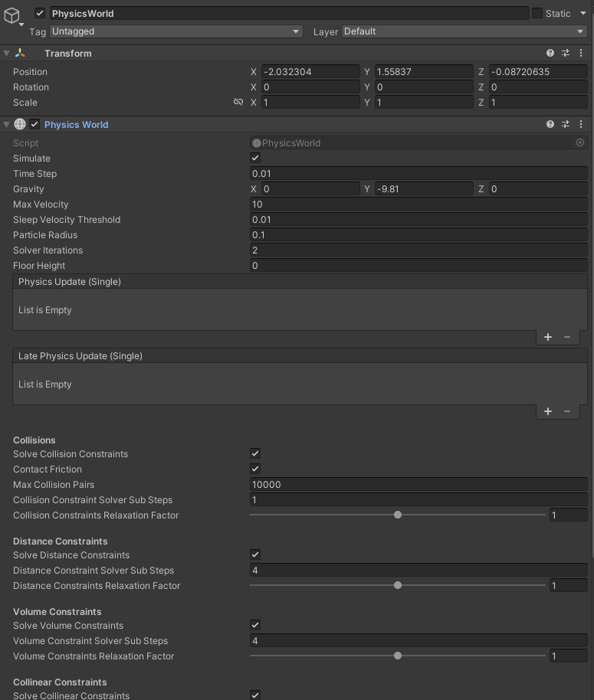This screenshot has height=700, width=594.
Task: Open Transform component preset settings icon
Action: [566, 54]
